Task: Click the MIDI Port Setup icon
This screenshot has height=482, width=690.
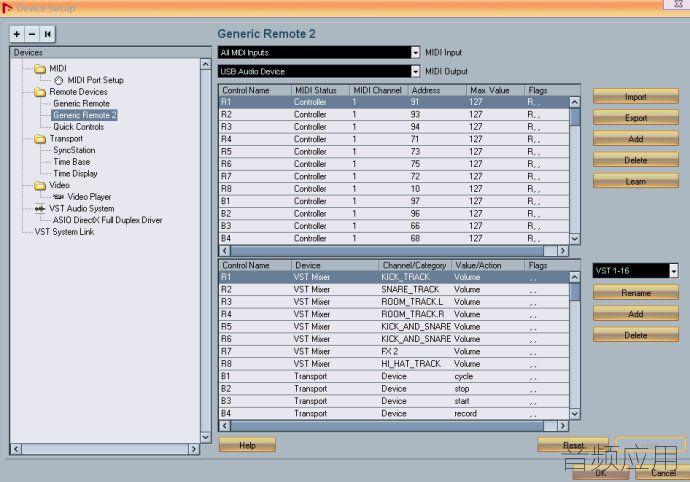Action: 59,81
